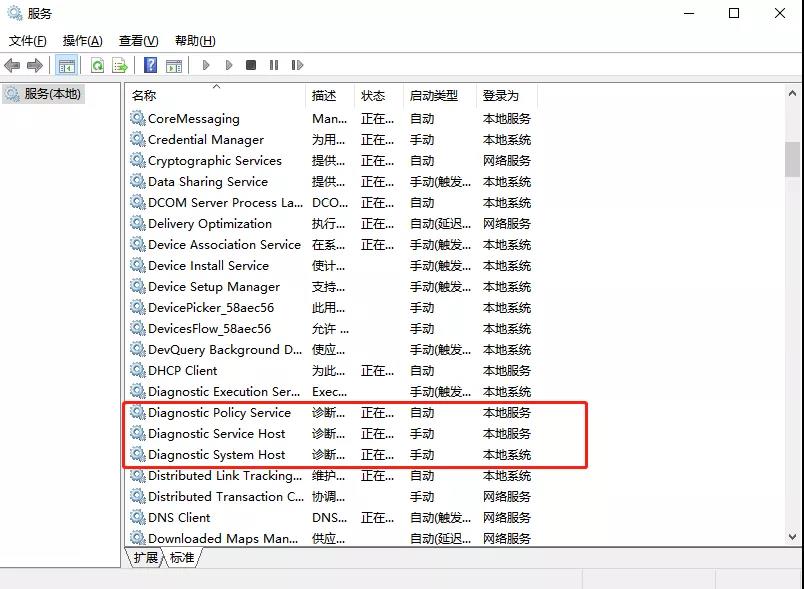
Task: Click 自动(延迟... startup type of Delivery Optimization
Action: [x=440, y=224]
